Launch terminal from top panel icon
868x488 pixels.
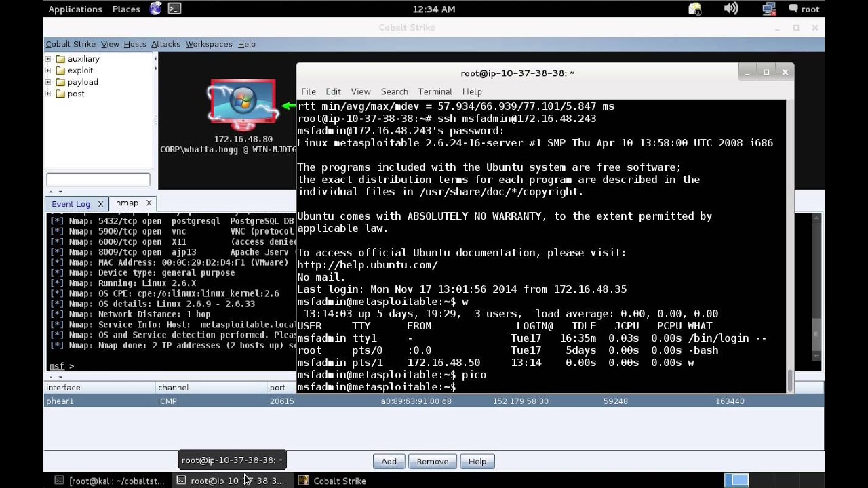174,9
